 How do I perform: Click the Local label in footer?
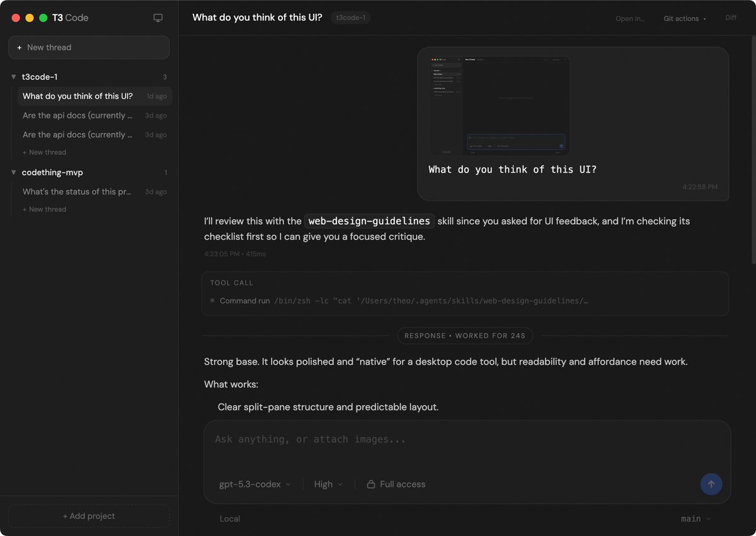(230, 519)
